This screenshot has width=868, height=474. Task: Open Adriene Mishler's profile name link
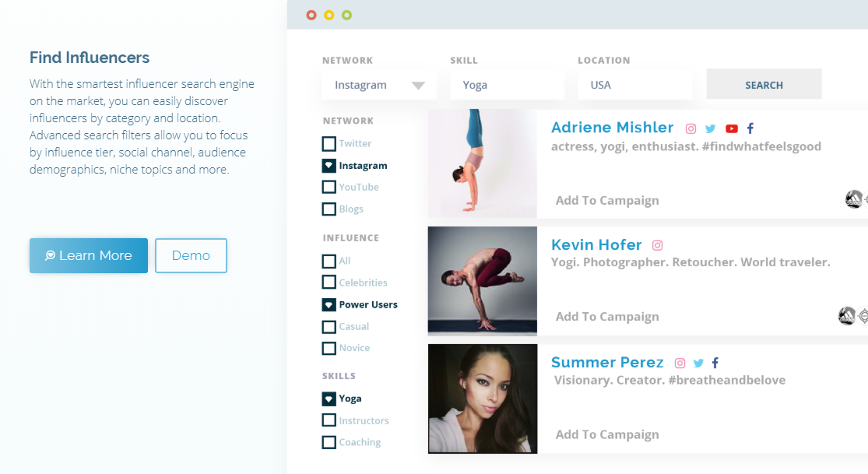tap(612, 128)
